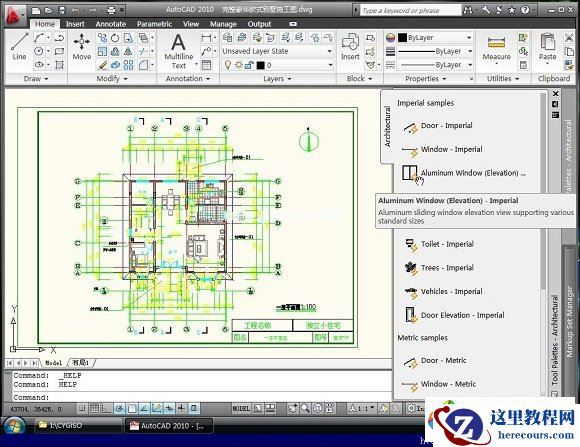Viewport: 580px width, 447px height.
Task: Select the Line drawing tool
Action: click(x=19, y=47)
